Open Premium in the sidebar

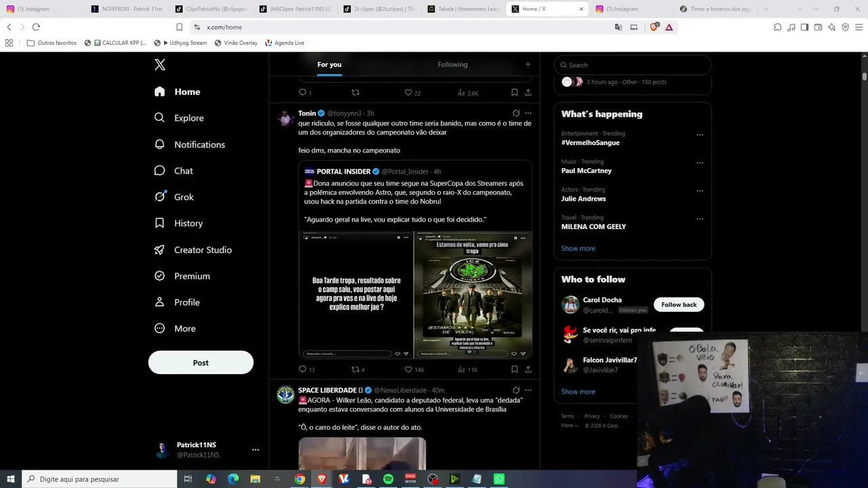point(182,276)
